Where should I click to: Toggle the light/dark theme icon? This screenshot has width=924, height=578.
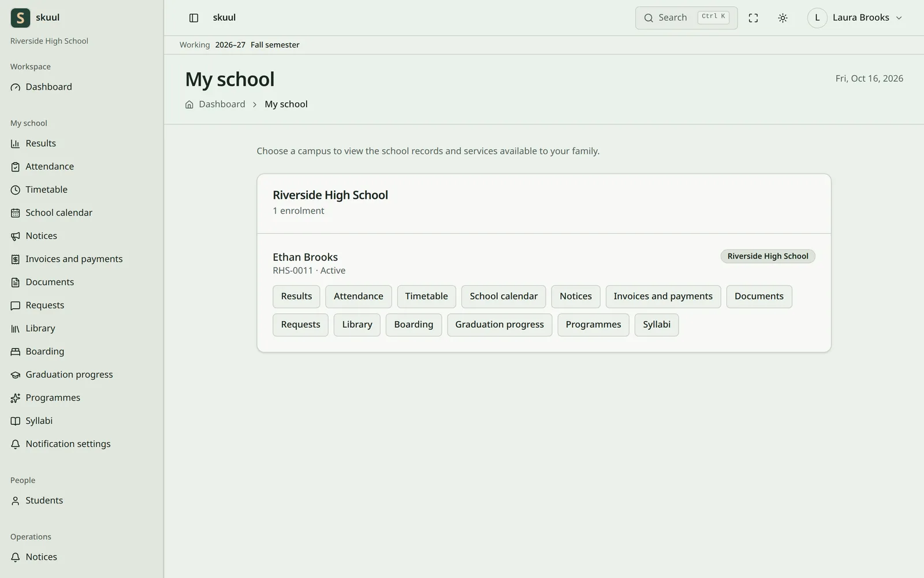[x=783, y=18]
